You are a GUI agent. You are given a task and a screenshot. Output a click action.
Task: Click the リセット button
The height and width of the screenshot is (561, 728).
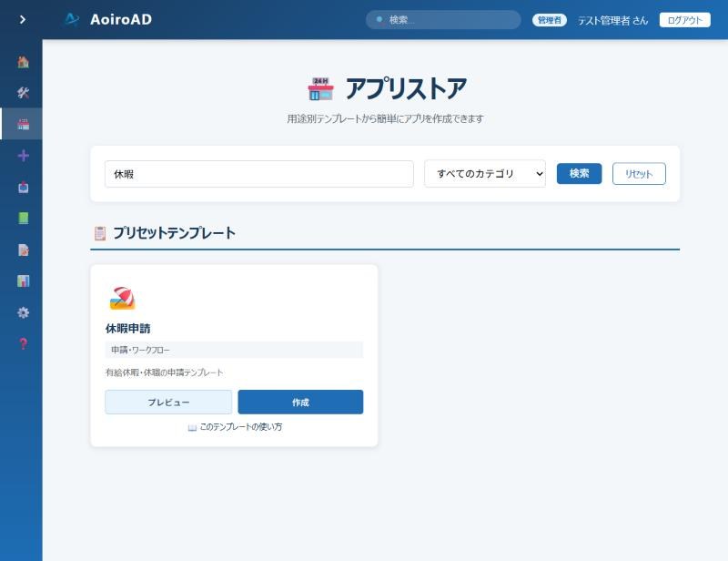click(639, 174)
